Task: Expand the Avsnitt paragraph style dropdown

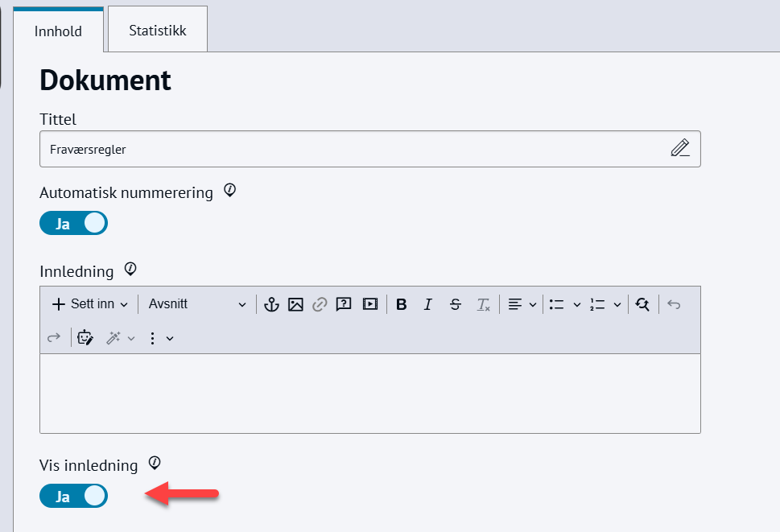Action: (x=197, y=304)
